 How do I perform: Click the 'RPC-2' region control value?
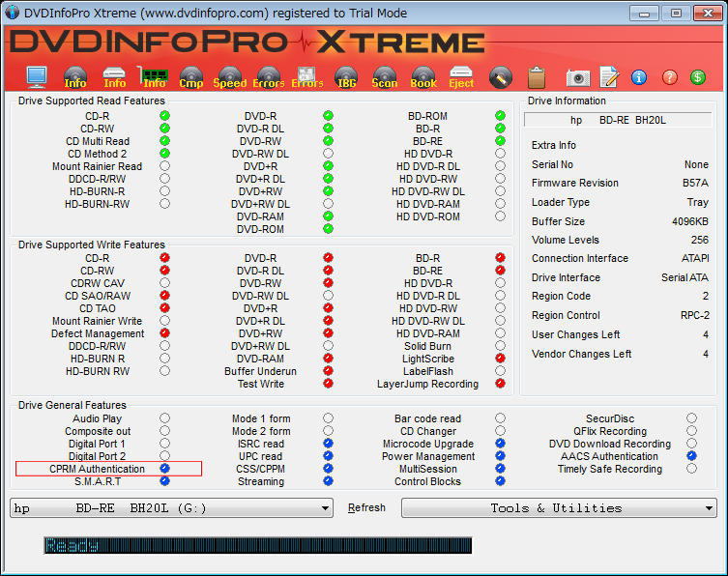pos(694,315)
